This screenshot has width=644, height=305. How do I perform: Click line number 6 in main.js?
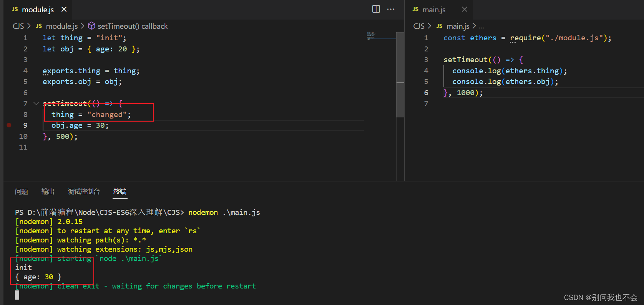point(426,93)
